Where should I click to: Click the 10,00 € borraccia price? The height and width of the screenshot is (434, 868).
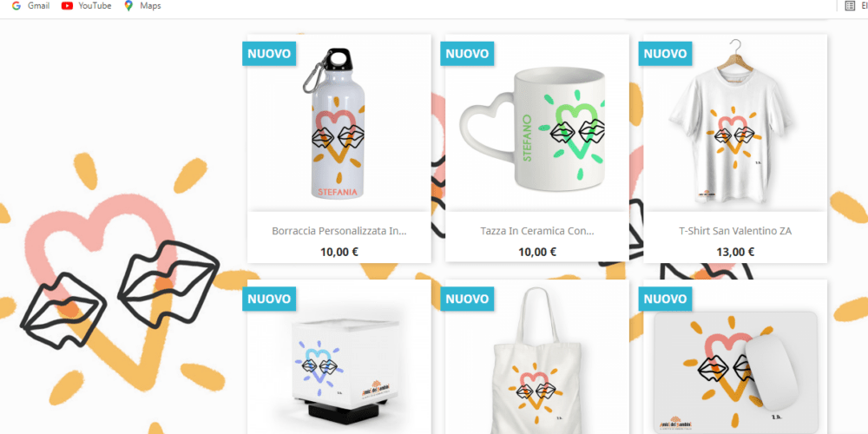point(339,252)
